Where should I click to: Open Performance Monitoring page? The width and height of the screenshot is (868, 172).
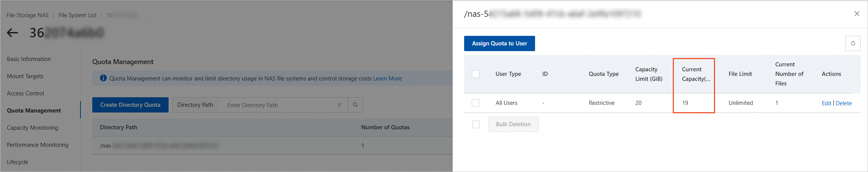(38, 145)
